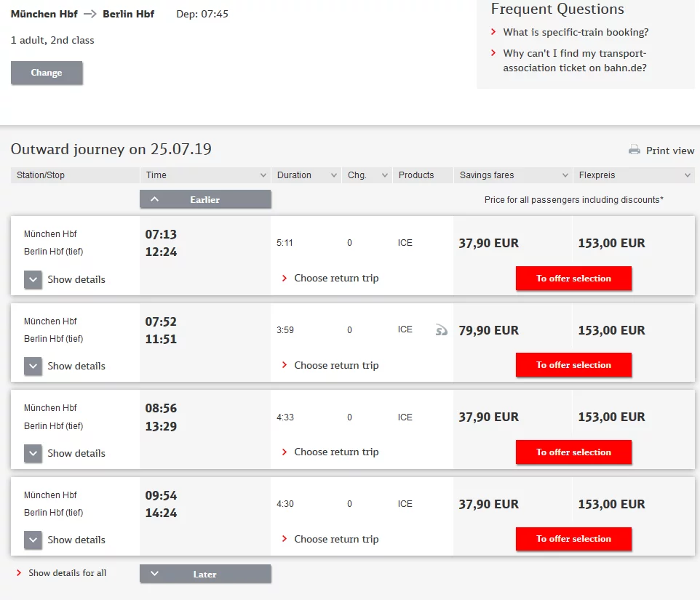Go to offer selection for 09:54 train
700x600 pixels.
tap(573, 539)
